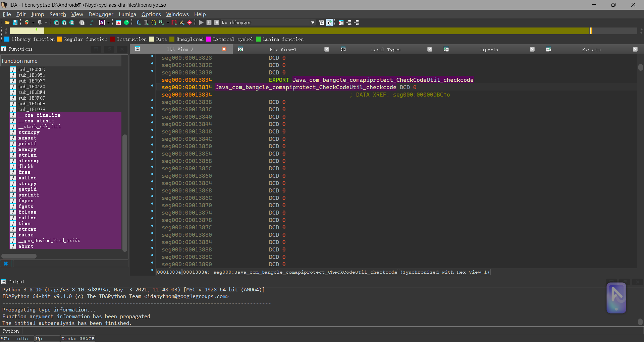Click the red graph overview icon

point(119,22)
